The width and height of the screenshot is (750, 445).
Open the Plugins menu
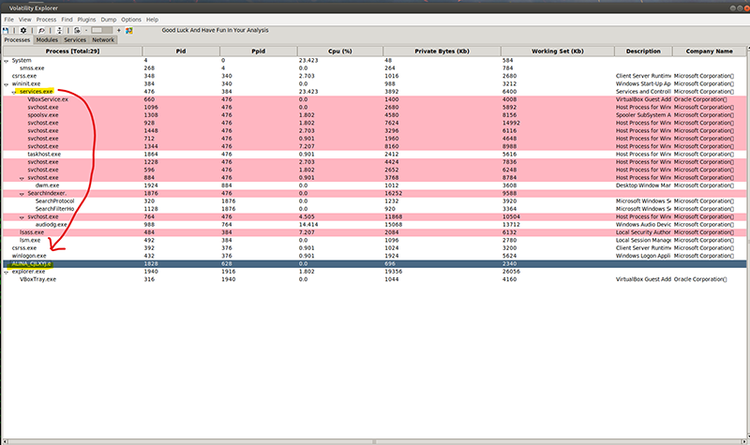click(87, 20)
